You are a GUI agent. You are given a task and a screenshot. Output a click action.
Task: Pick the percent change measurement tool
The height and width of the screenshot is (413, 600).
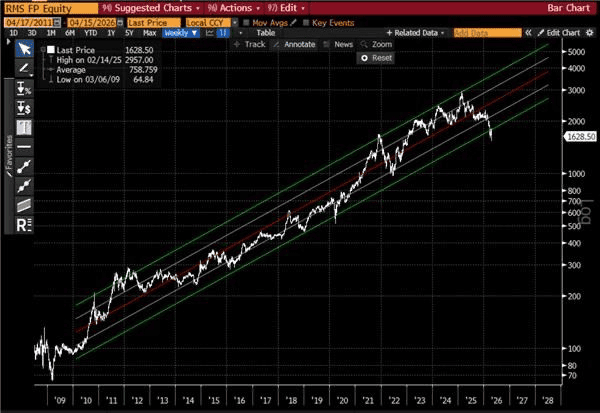[x=24, y=88]
